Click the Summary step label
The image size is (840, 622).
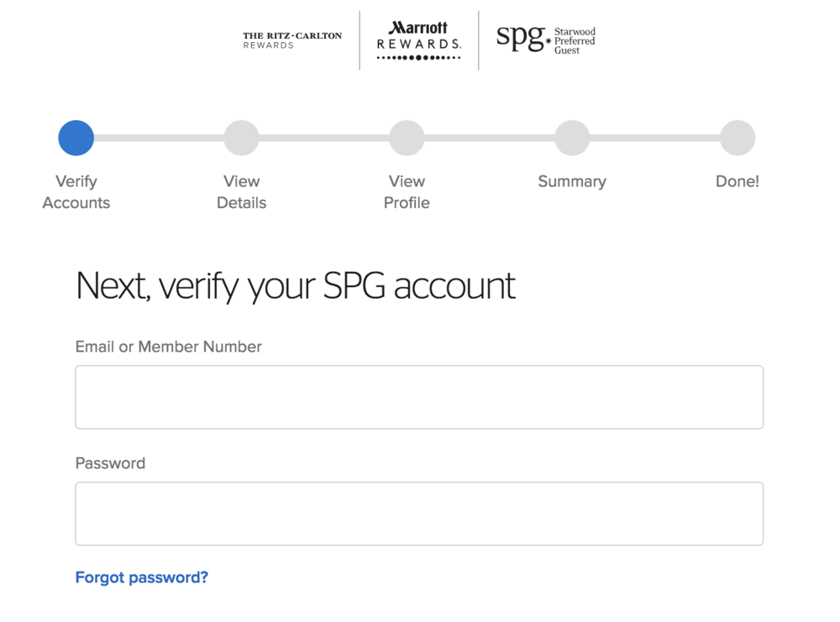tap(572, 181)
